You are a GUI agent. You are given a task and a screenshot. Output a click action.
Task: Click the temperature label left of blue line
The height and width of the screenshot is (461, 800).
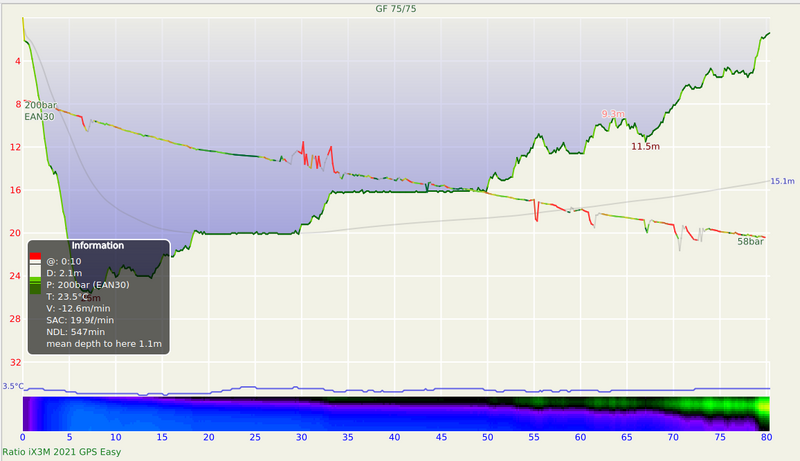[12, 386]
